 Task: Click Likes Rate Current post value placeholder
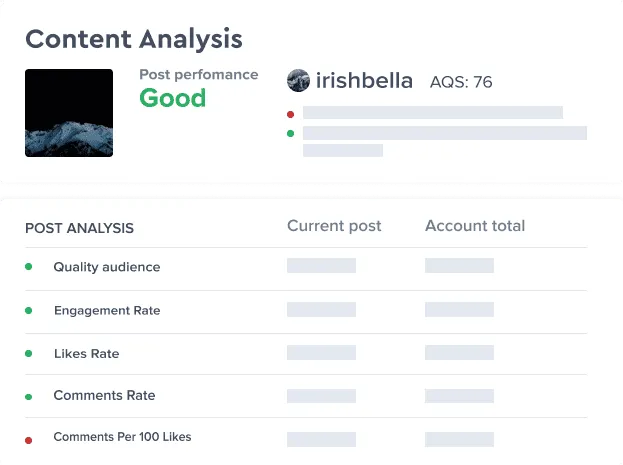pos(321,353)
